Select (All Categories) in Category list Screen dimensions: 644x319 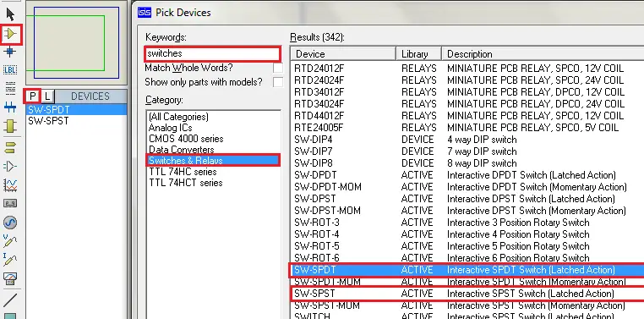click(214, 117)
